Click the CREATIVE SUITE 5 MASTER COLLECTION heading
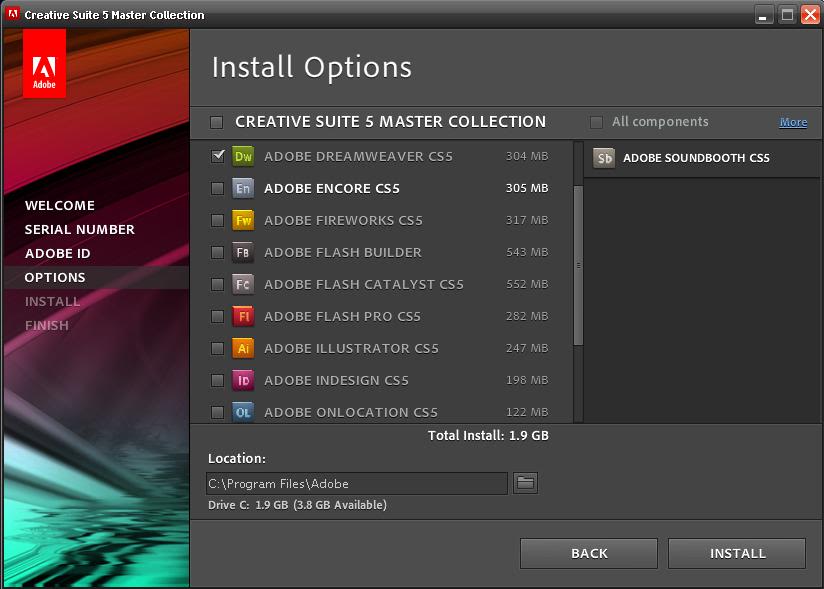The width and height of the screenshot is (824, 589). tap(390, 122)
